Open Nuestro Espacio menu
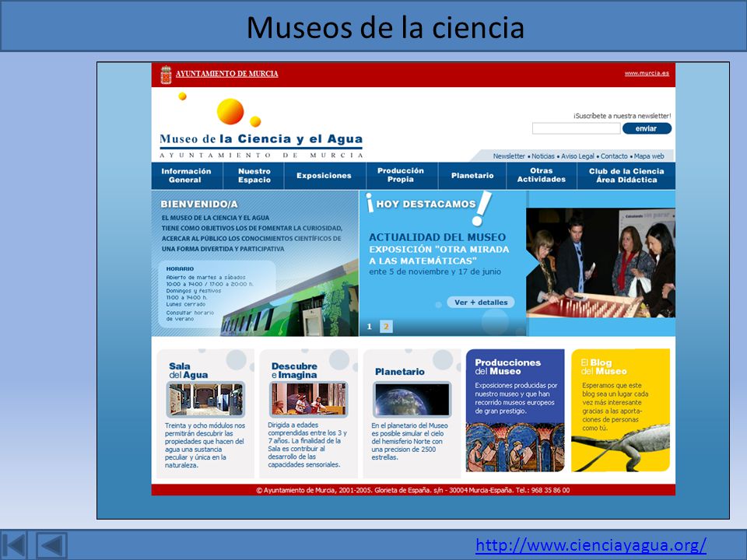The width and height of the screenshot is (747, 560). [x=254, y=176]
